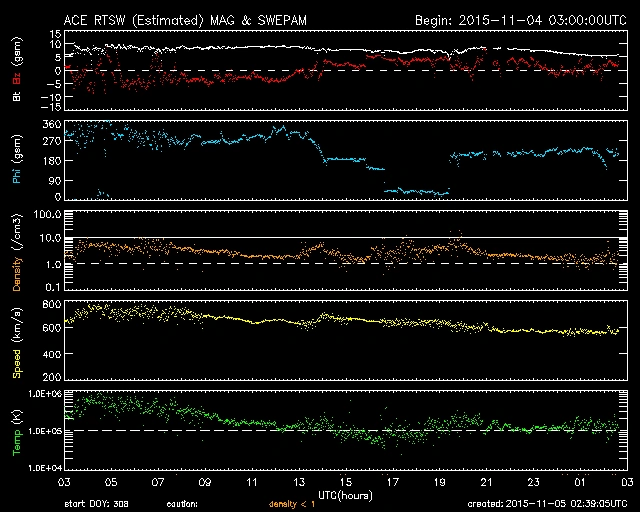Viewport: 640px width, 512px height.
Task: Click the UTC(hours) x-axis title
Action: [x=344, y=495]
